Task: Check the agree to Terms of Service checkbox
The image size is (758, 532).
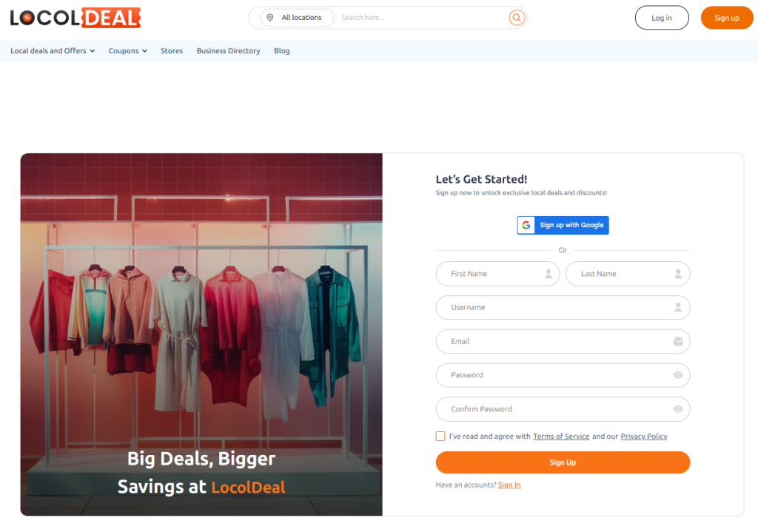Action: pyautogui.click(x=440, y=437)
